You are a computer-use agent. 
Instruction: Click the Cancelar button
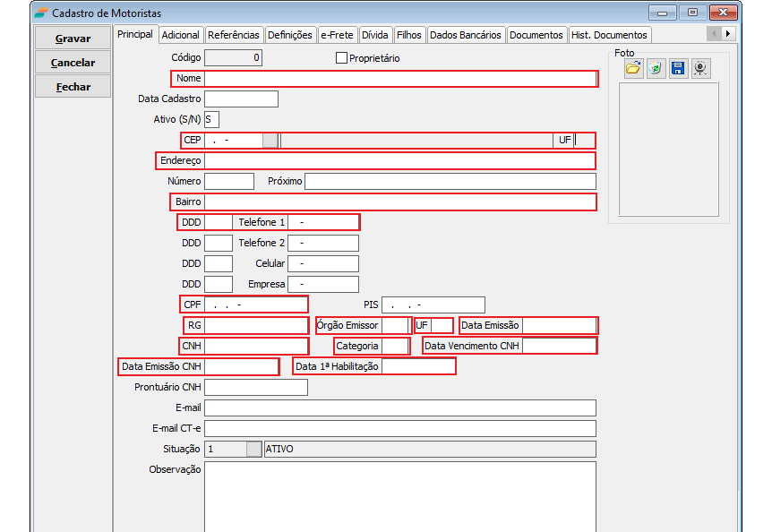click(x=73, y=63)
